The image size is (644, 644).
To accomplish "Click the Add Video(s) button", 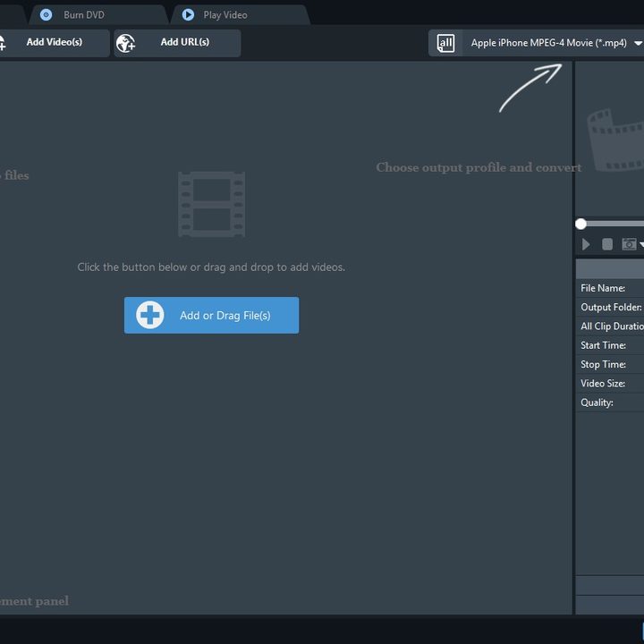I will click(x=54, y=42).
